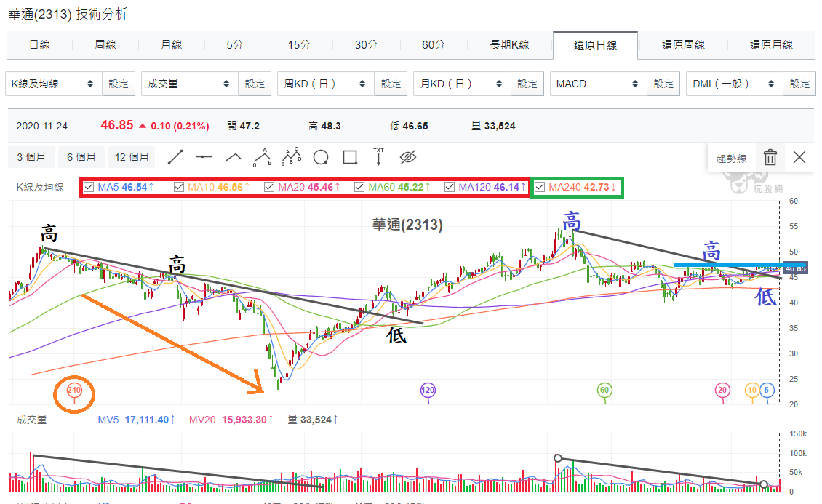This screenshot has height=504, width=822.
Task: Select the straight trend line drawing tool
Action: [175, 157]
